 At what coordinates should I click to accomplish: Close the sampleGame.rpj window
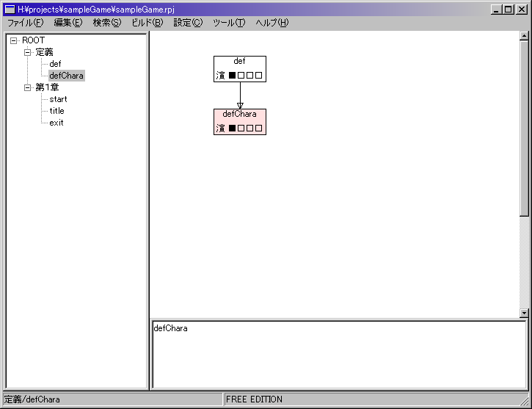(522, 10)
